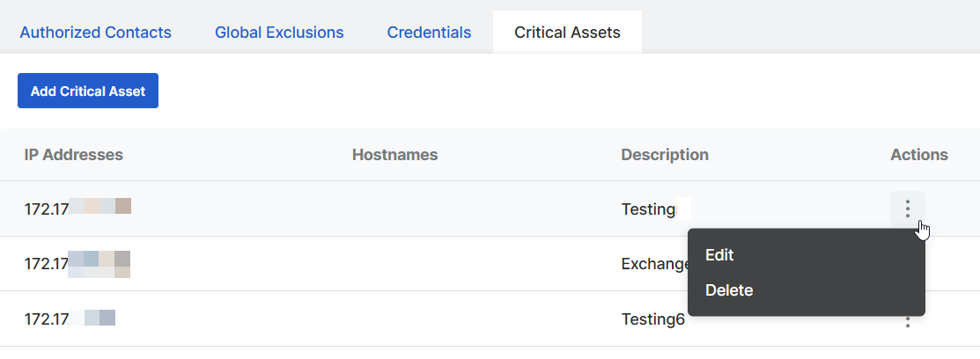Select the IP address in the Exchange row
The width and height of the screenshot is (980, 359).
[x=77, y=263]
